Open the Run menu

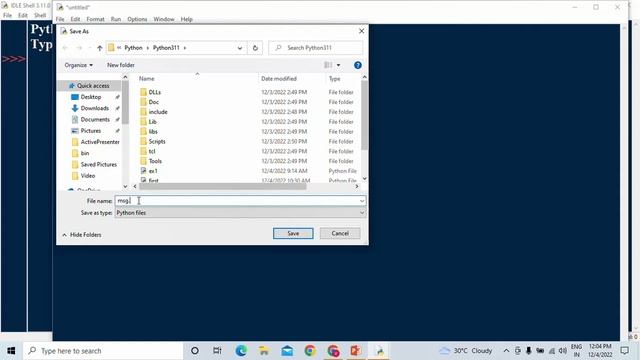pyautogui.click(x=116, y=19)
